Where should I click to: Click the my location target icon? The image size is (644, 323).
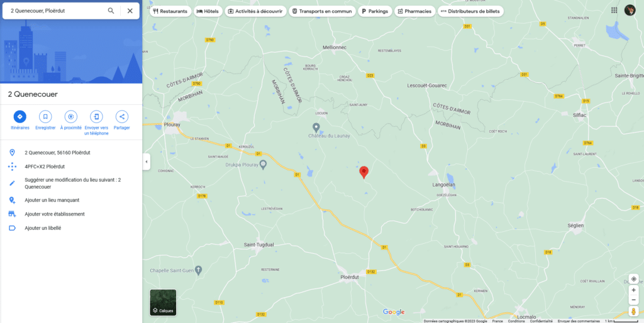633,279
